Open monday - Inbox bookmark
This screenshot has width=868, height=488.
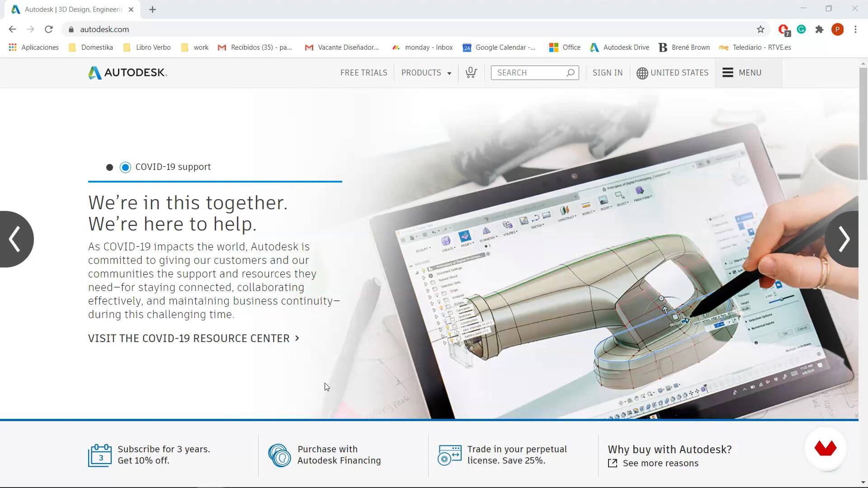422,47
